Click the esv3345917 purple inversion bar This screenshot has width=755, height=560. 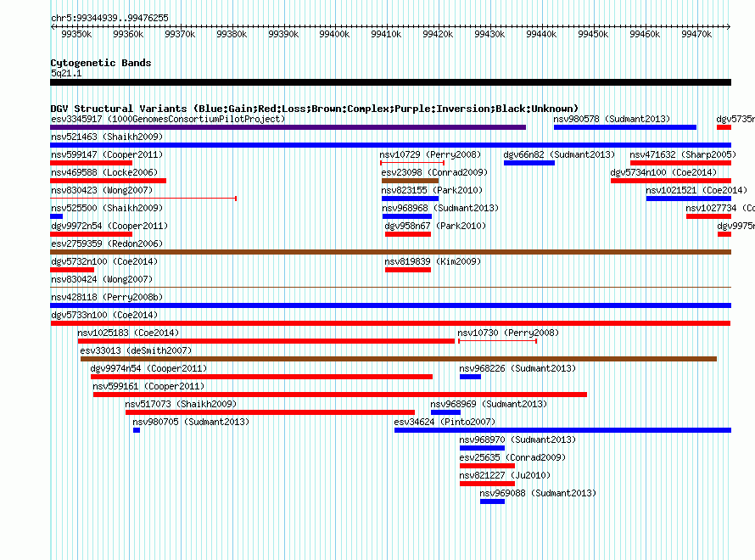point(288,127)
